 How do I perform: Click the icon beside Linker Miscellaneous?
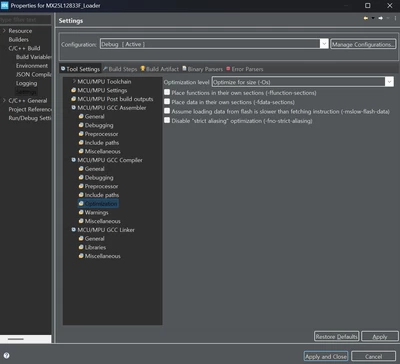81,256
